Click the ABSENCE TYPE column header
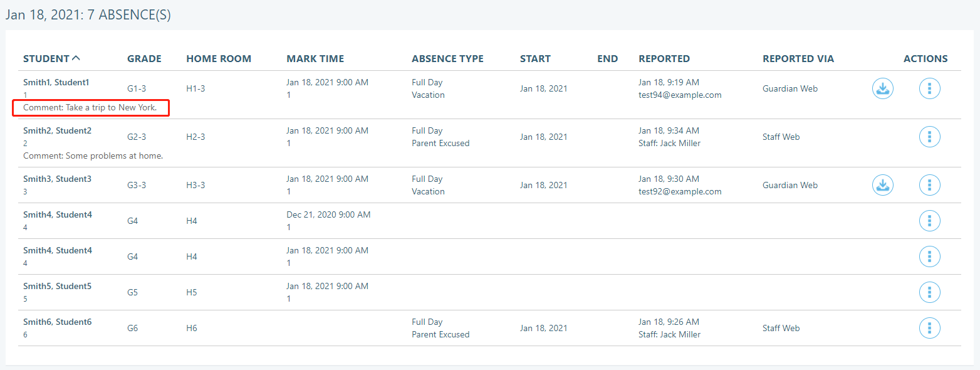Screen dimensions: 980x370 click(x=447, y=58)
